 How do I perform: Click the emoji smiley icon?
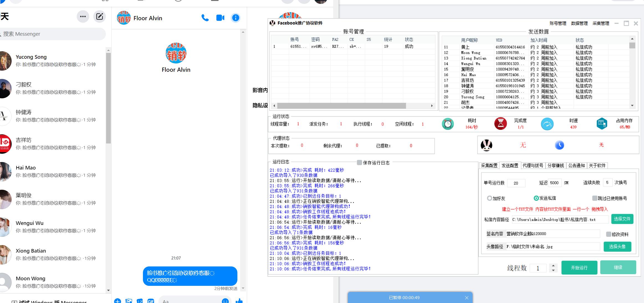225,301
